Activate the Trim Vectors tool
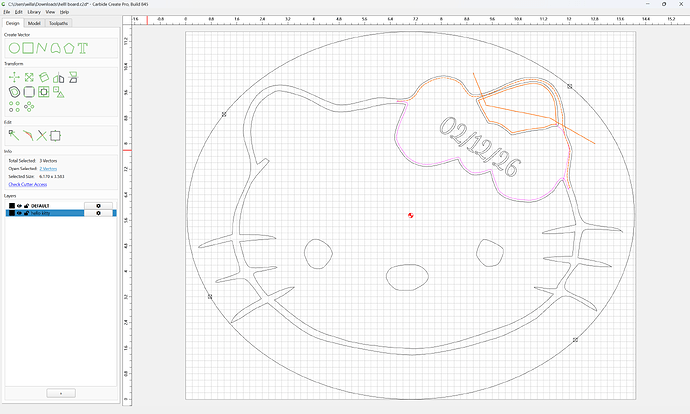Screen dimensions: 690x414 pyautogui.click(x=42, y=136)
